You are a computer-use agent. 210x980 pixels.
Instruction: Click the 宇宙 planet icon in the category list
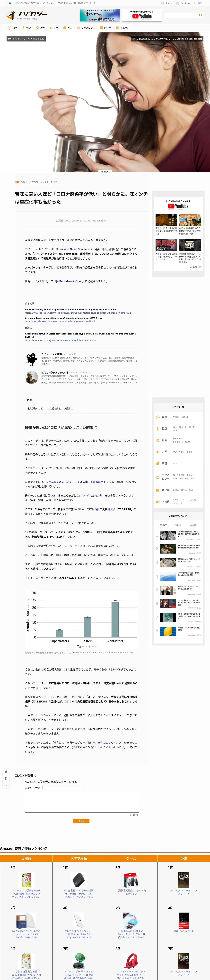[158, 463]
